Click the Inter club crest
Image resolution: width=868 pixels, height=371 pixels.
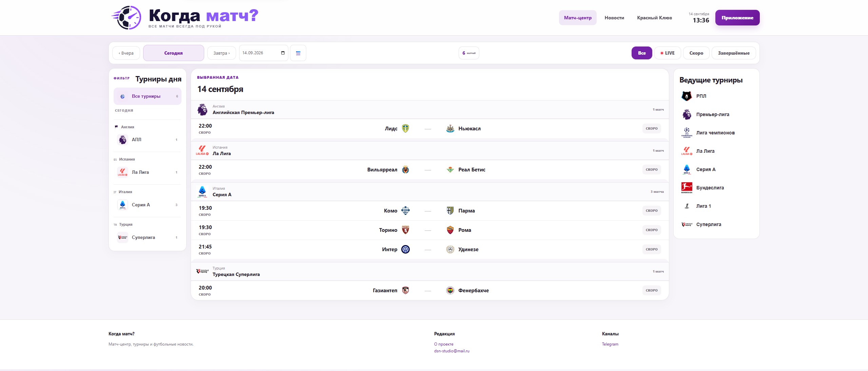[x=405, y=249]
